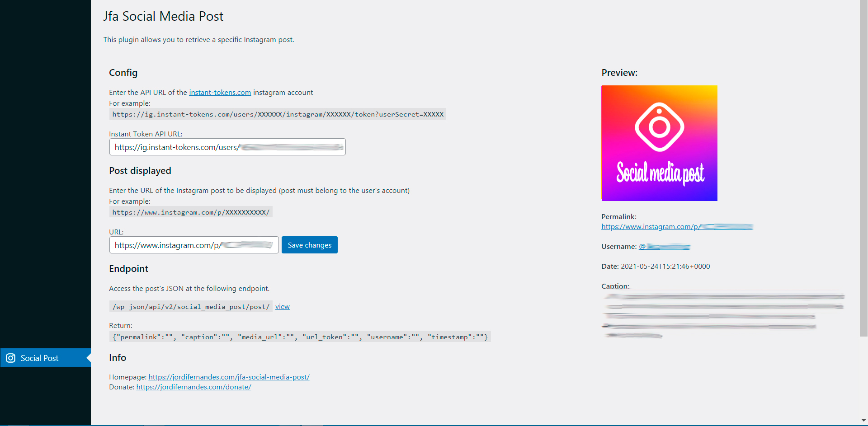Open the Social Post menu item
The image size is (868, 426).
pyautogui.click(x=45, y=358)
